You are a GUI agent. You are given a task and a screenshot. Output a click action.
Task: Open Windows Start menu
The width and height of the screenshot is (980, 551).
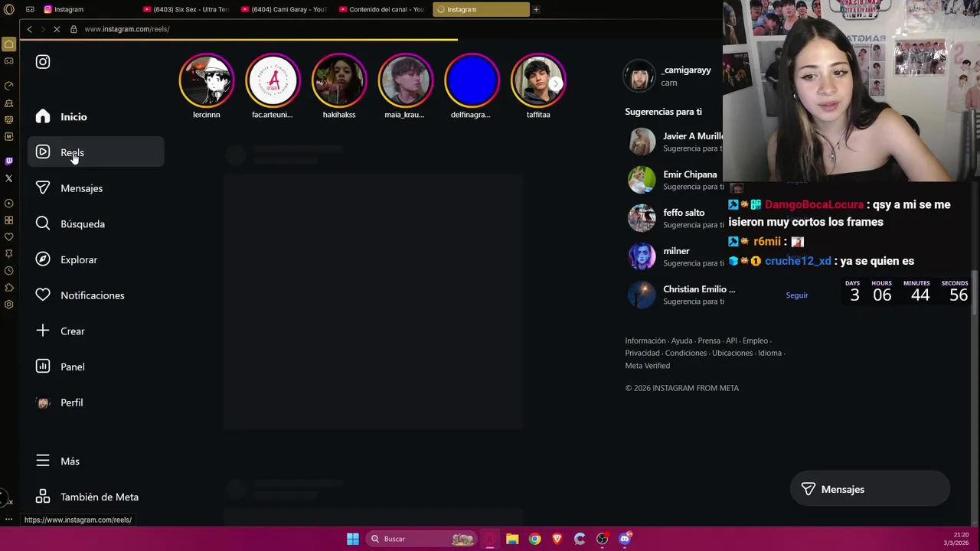click(353, 539)
